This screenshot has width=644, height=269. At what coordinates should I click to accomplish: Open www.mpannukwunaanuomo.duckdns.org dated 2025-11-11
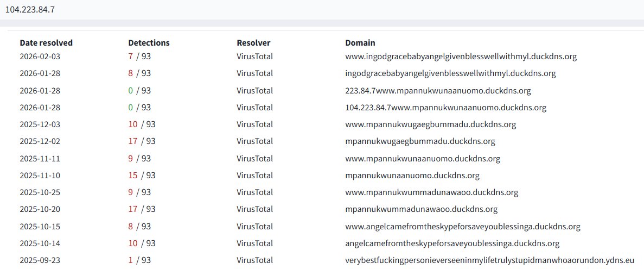coord(423,158)
